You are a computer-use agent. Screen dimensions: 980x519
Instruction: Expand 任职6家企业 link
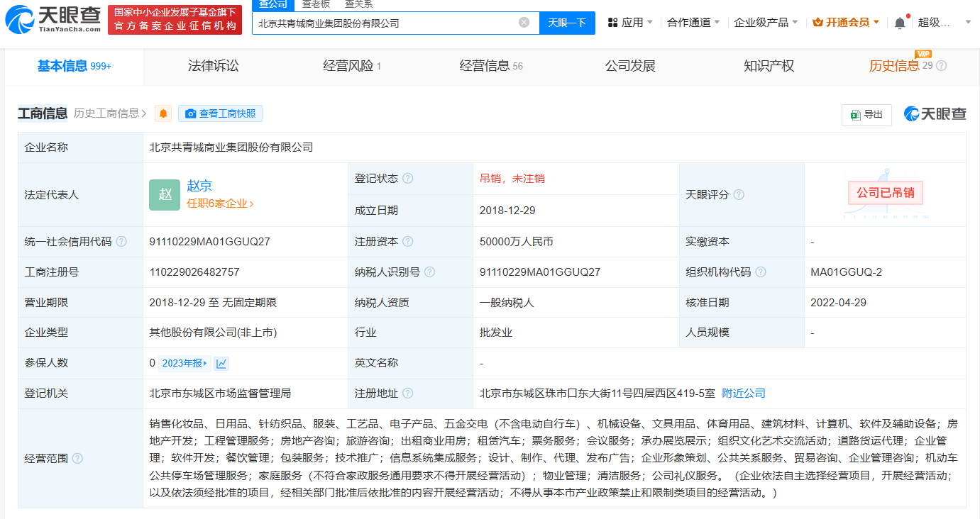coord(220,203)
